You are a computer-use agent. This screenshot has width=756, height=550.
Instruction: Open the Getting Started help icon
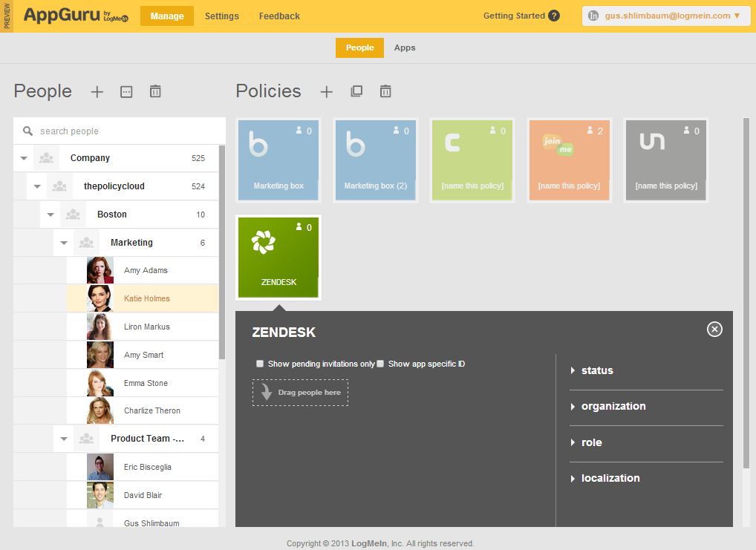click(x=554, y=16)
